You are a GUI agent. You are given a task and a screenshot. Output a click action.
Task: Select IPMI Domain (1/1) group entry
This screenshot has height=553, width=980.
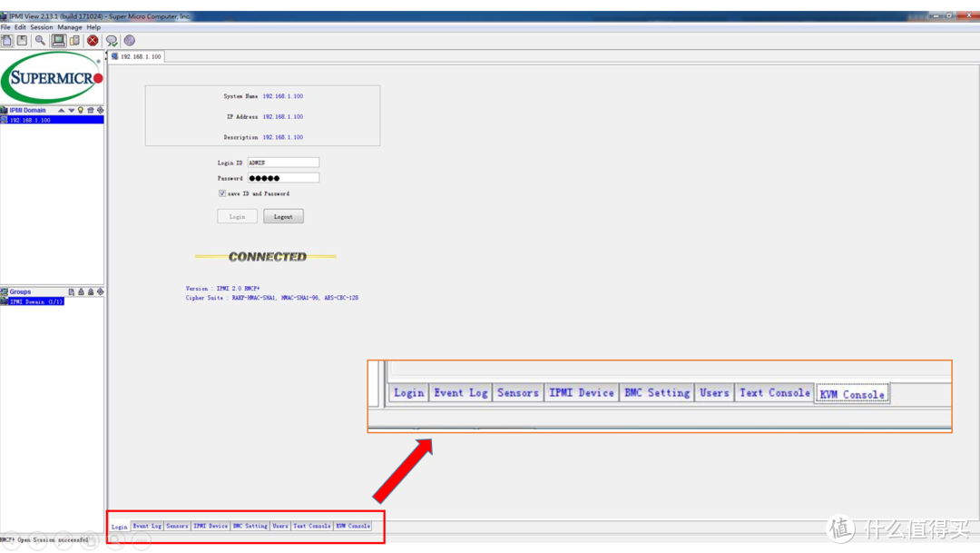click(36, 301)
